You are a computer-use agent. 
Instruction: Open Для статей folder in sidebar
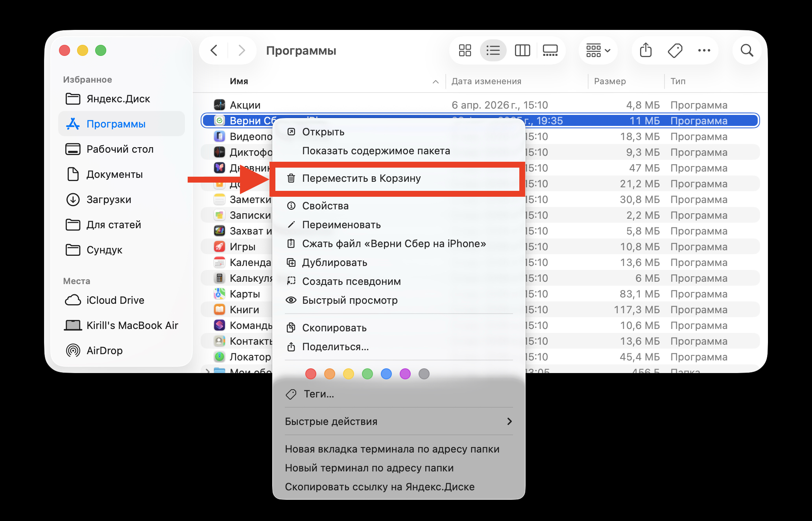122,225
